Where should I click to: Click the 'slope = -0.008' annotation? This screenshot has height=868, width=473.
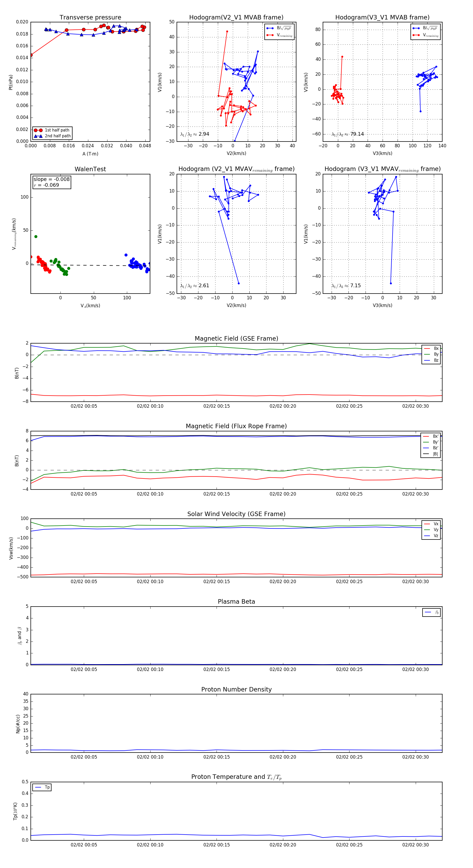pyautogui.click(x=52, y=179)
